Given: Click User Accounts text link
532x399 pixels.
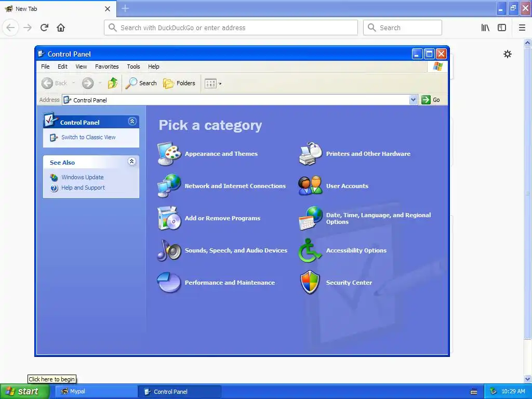Looking at the screenshot, I should pos(347,186).
